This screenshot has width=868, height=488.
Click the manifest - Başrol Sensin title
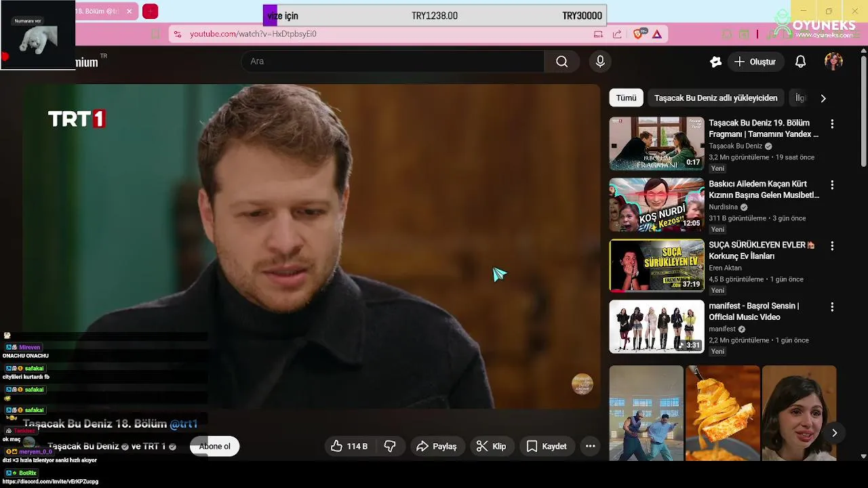754,312
